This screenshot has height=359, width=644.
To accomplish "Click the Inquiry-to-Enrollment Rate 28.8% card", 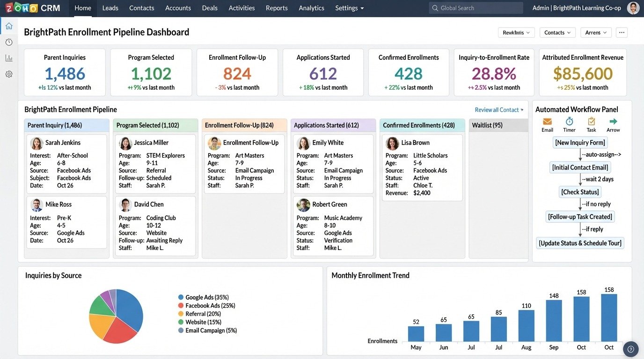I will (494, 72).
